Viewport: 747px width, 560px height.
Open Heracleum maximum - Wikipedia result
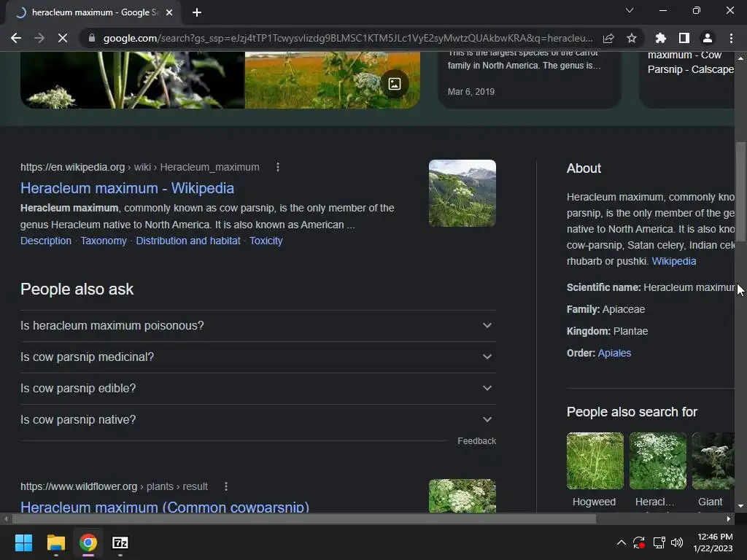point(127,188)
